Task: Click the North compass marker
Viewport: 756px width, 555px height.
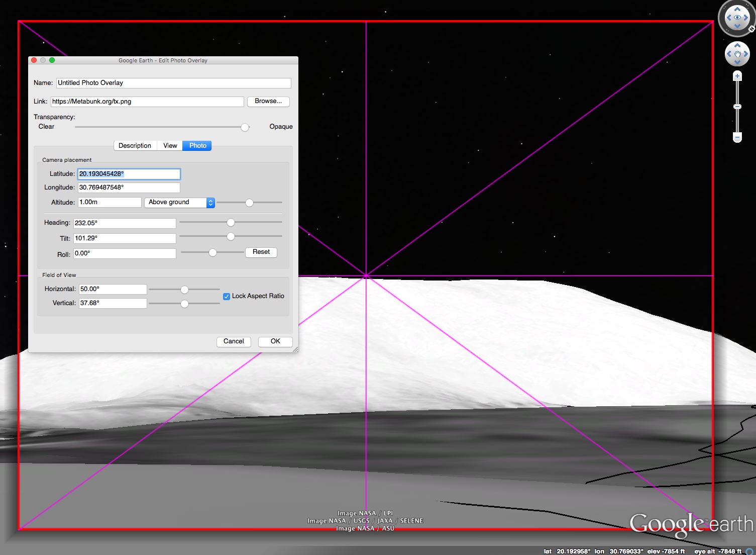Action: pos(751,29)
